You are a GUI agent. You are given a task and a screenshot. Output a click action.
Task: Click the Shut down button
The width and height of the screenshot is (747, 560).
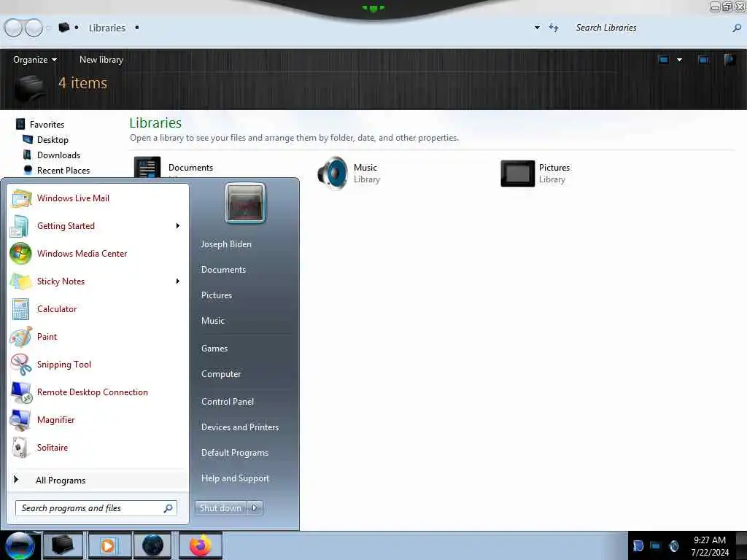click(220, 508)
